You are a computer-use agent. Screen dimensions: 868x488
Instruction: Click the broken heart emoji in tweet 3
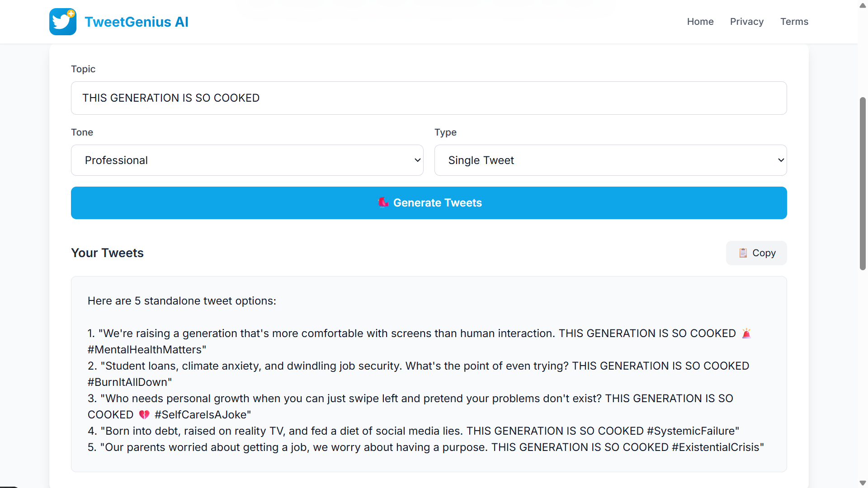[x=144, y=414]
